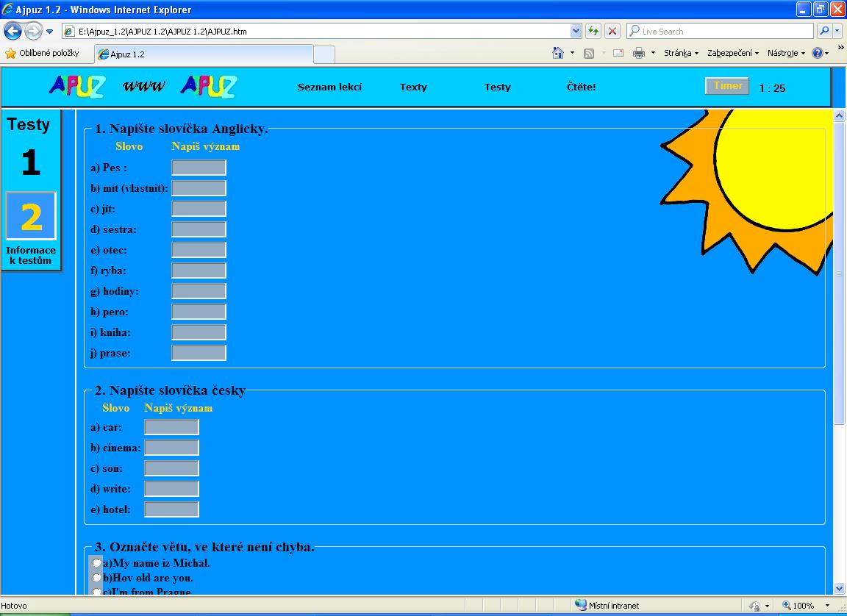Open Seznam lekcí navigation link

(x=329, y=87)
